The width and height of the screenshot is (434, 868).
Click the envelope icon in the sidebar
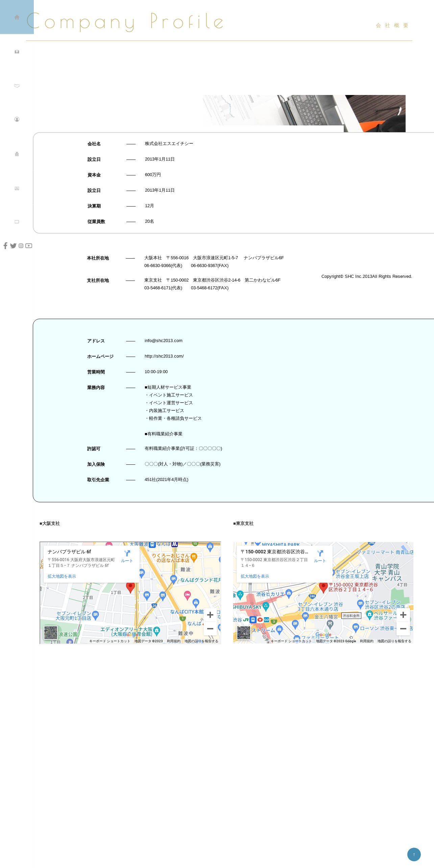17,222
